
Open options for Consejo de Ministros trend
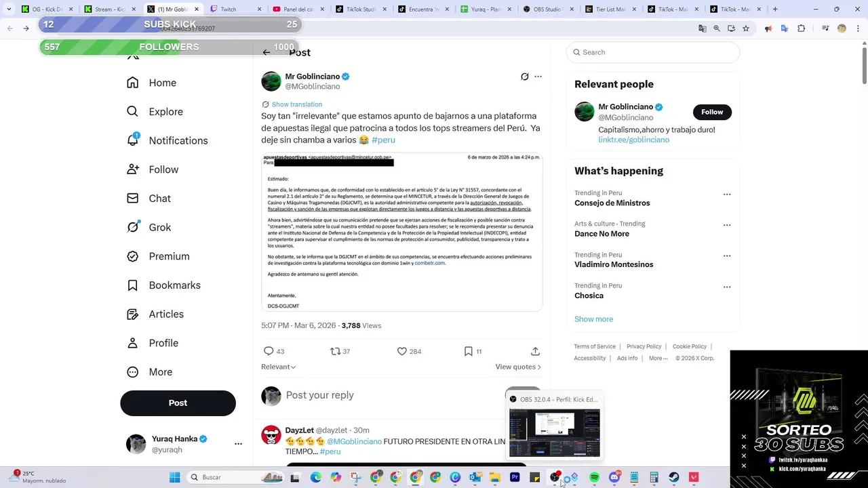(727, 195)
